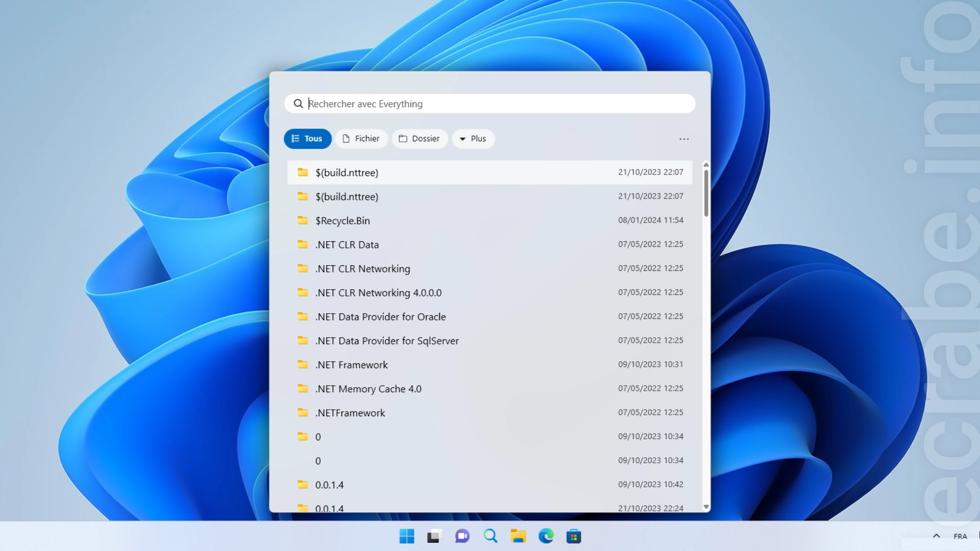Click folder icon of $Recycle.Bin row
Viewport: 980px width, 551px height.
tap(303, 220)
